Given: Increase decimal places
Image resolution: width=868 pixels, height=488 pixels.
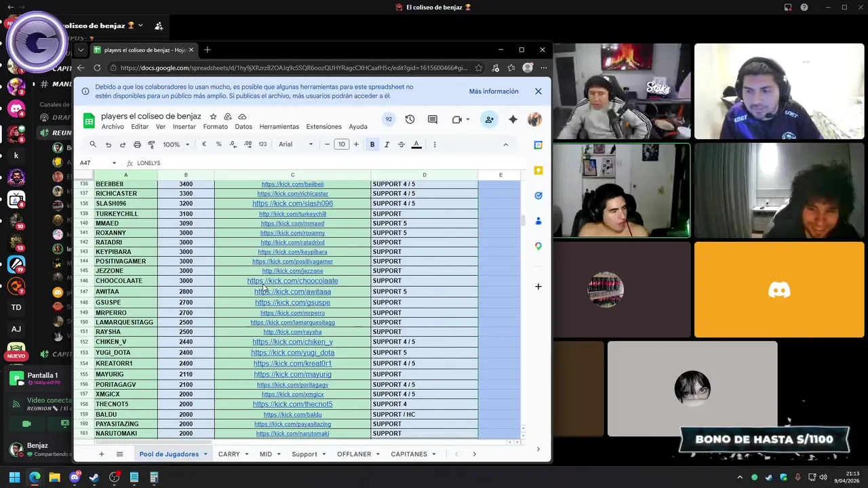Looking at the screenshot, I should tap(248, 144).
